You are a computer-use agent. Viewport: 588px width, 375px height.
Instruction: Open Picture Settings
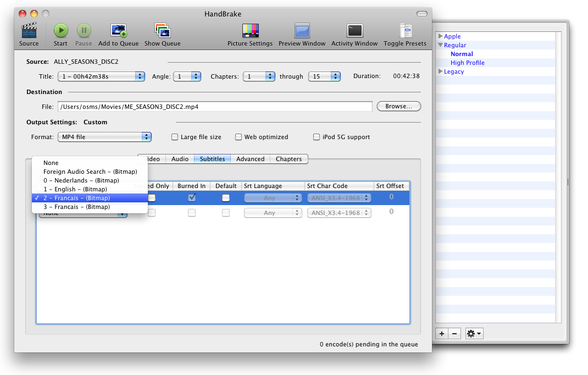pyautogui.click(x=250, y=31)
